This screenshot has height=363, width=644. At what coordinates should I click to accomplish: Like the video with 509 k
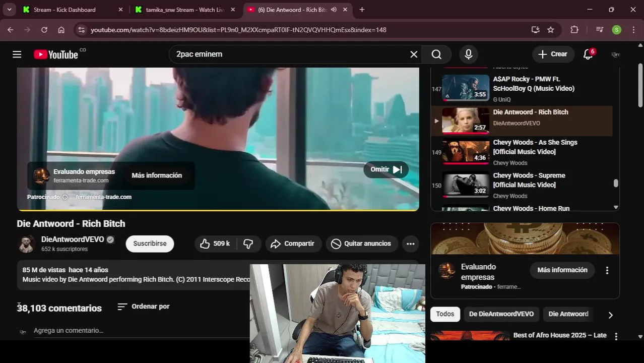[x=215, y=244]
